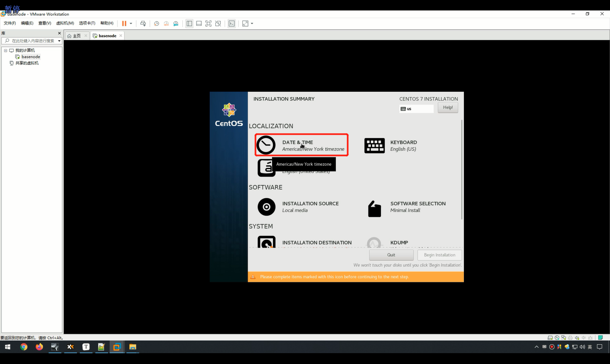This screenshot has width=610, height=364.
Task: Open the 查看(V) menu
Action: coord(45,23)
